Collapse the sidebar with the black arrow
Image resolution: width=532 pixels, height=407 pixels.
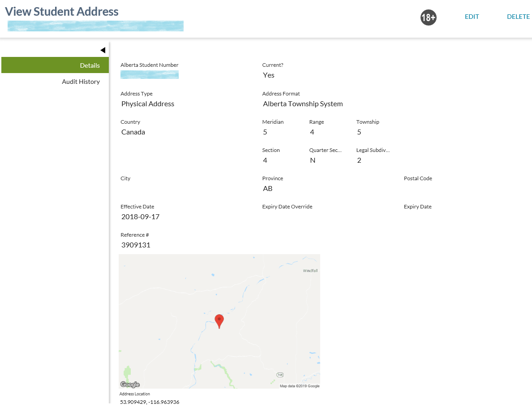pyautogui.click(x=103, y=50)
